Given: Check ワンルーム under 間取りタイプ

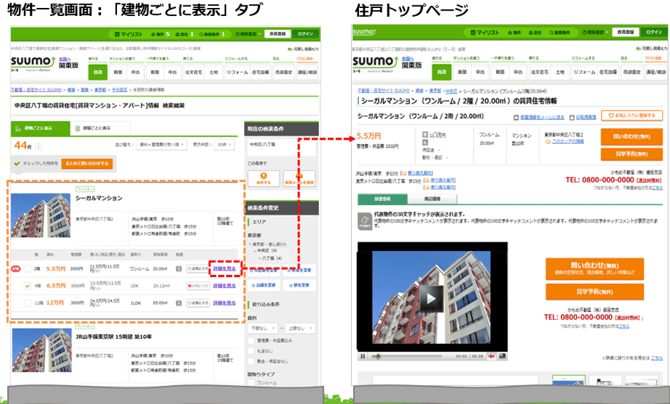Looking at the screenshot, I should 251,383.
